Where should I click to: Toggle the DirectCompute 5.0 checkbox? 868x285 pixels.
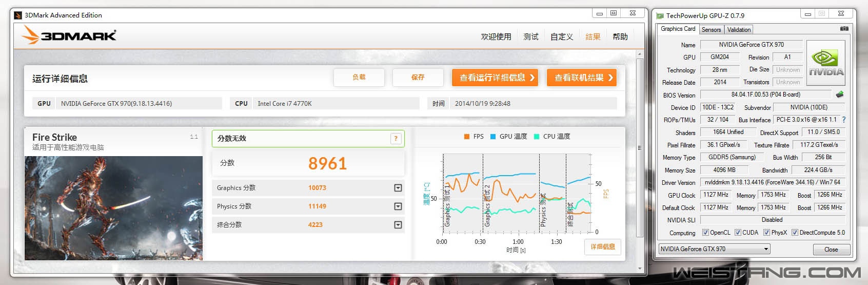coord(795,233)
